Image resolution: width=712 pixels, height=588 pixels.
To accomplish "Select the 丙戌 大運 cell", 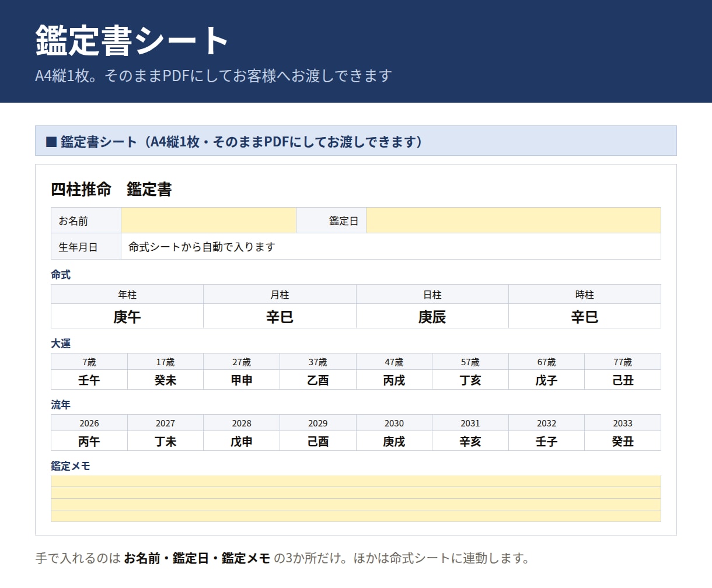I will tap(395, 380).
